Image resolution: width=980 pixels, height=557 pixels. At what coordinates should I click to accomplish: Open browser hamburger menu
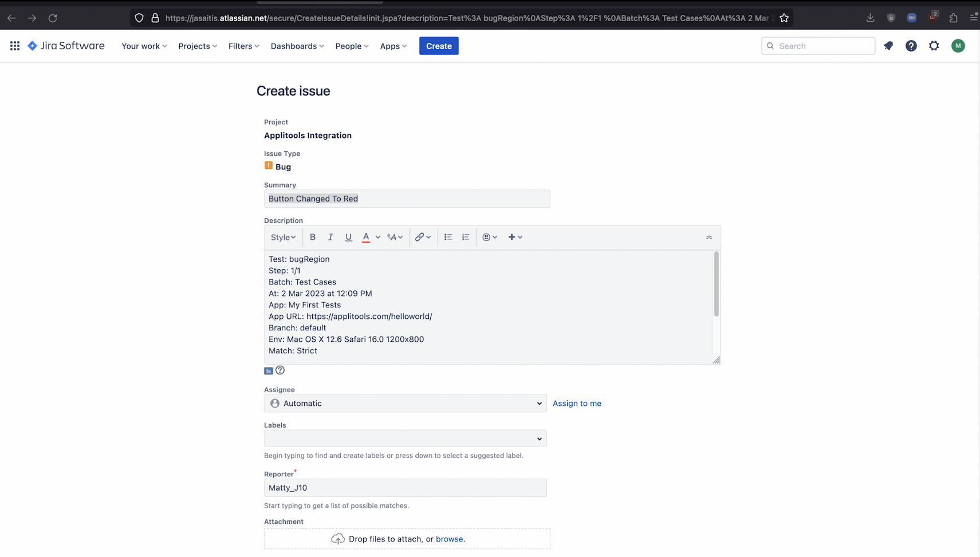pyautogui.click(x=974, y=18)
